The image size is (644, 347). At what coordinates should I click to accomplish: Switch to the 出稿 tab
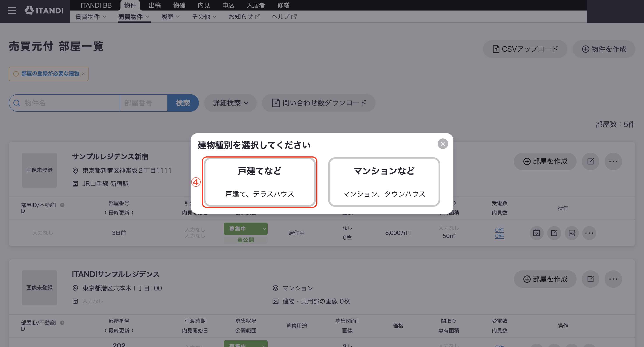(154, 5)
